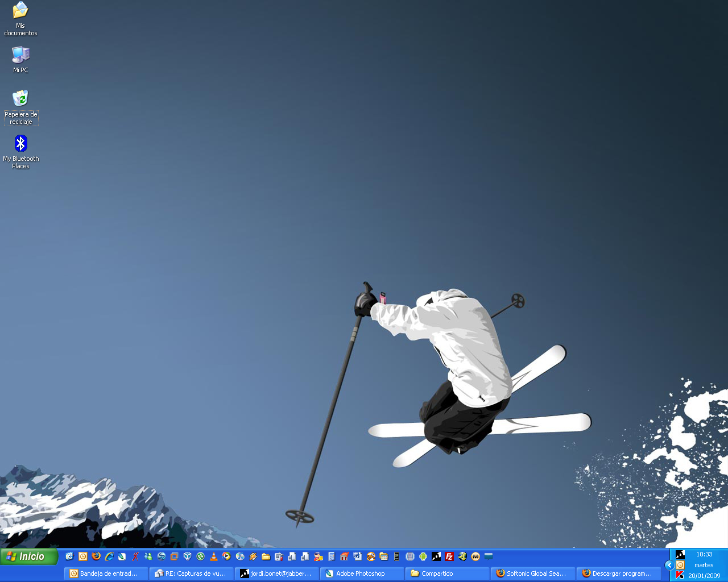Launch Windows Media Player from Quick Launch
The image size is (728, 582).
[x=227, y=556]
